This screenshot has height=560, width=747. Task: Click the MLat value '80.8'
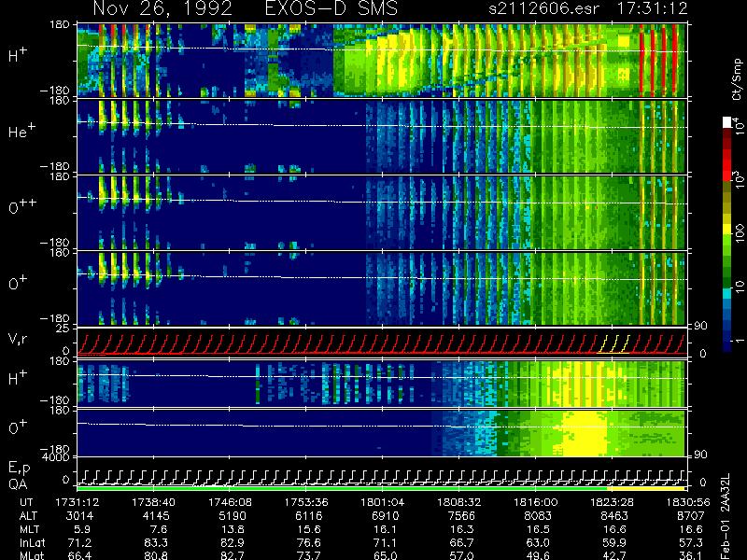click(155, 555)
